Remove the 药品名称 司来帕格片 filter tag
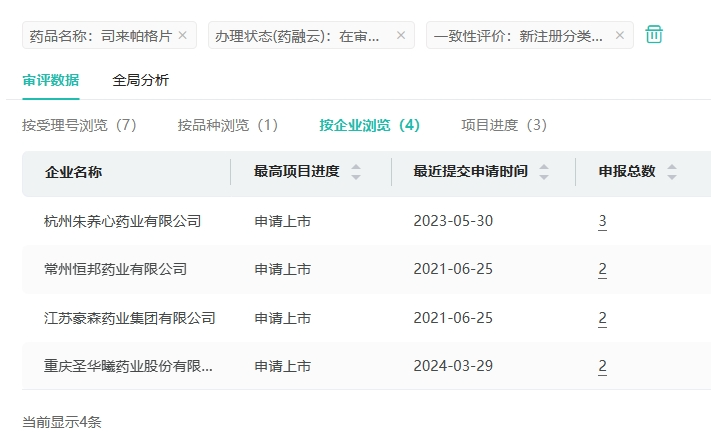The image size is (711, 443). pos(182,36)
